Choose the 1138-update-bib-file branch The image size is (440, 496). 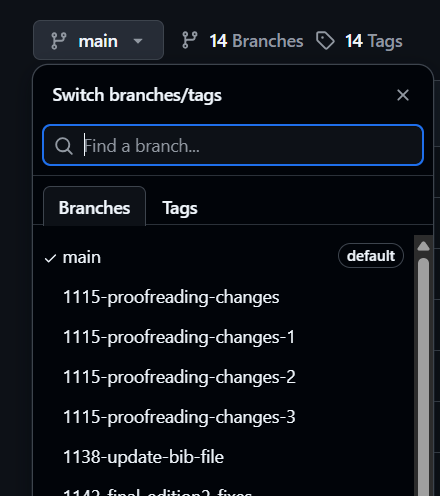click(x=223, y=457)
